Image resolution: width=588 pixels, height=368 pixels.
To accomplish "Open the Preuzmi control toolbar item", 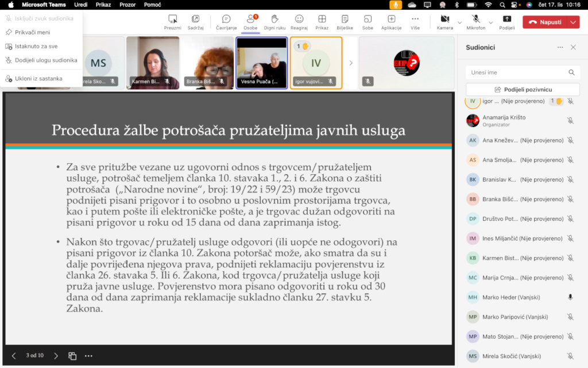I will (172, 22).
